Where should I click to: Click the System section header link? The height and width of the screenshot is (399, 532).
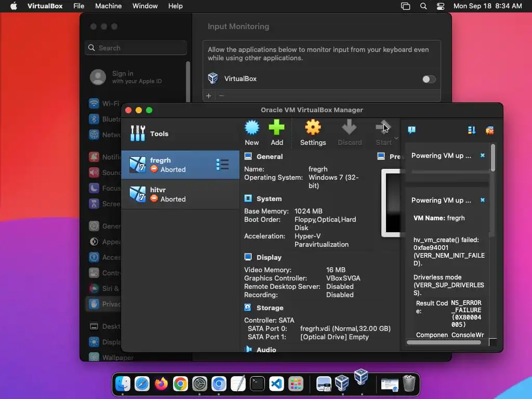[269, 198]
